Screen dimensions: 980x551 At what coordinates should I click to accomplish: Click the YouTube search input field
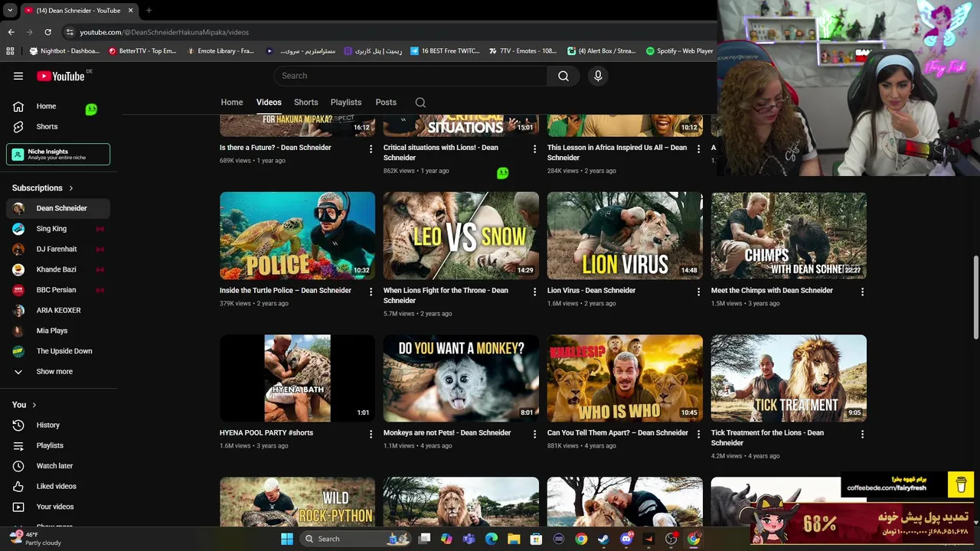tap(410, 76)
